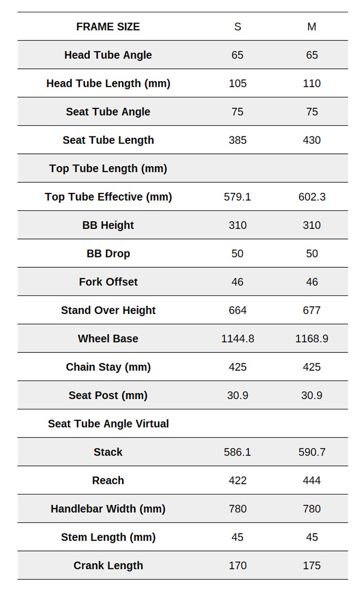Click the Reach value 422
The height and width of the screenshot is (593, 364).
point(237,480)
